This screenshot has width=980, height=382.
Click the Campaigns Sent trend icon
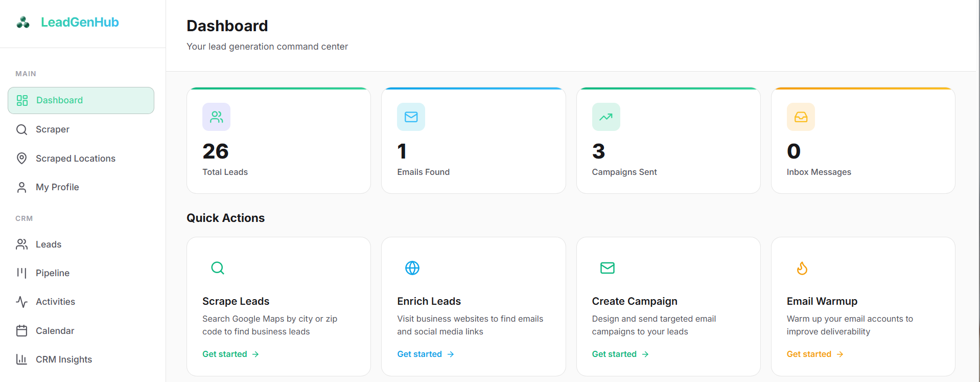(605, 117)
